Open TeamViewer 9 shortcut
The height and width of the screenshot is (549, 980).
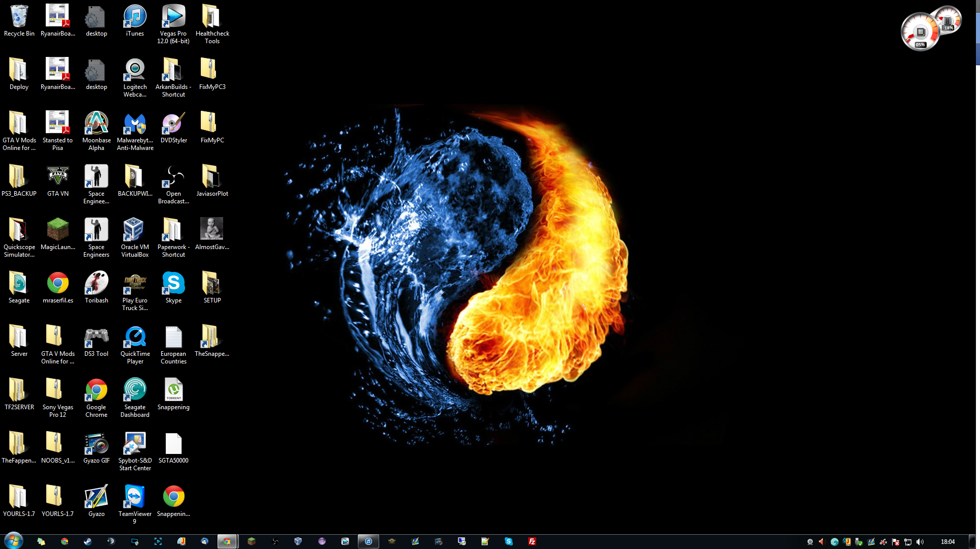135,497
